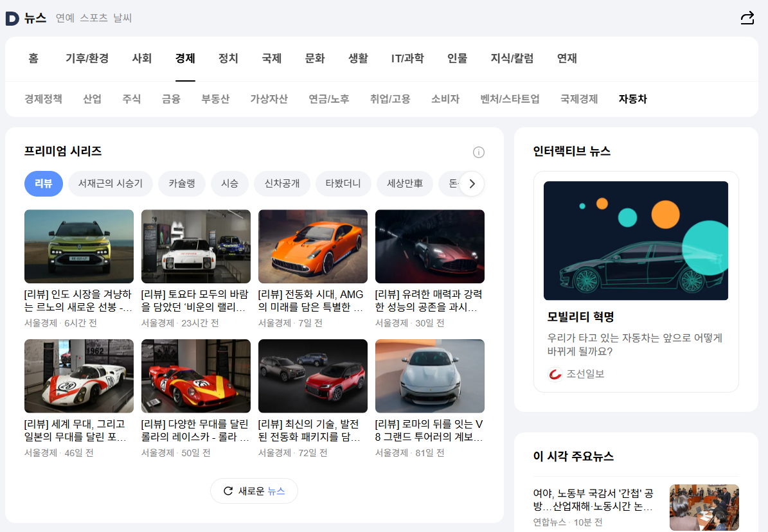768x532 pixels.
Task: Select the 기후/환경 tab
Action: coord(87,58)
